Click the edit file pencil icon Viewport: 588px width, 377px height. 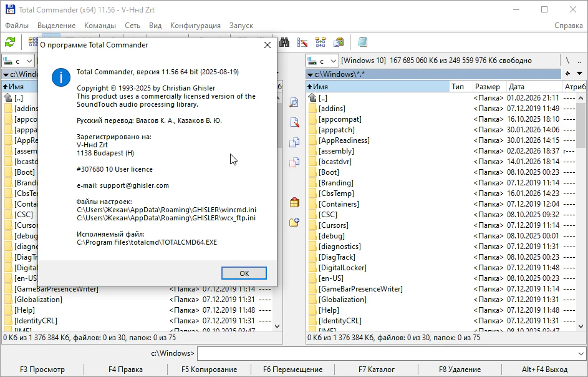(294, 122)
